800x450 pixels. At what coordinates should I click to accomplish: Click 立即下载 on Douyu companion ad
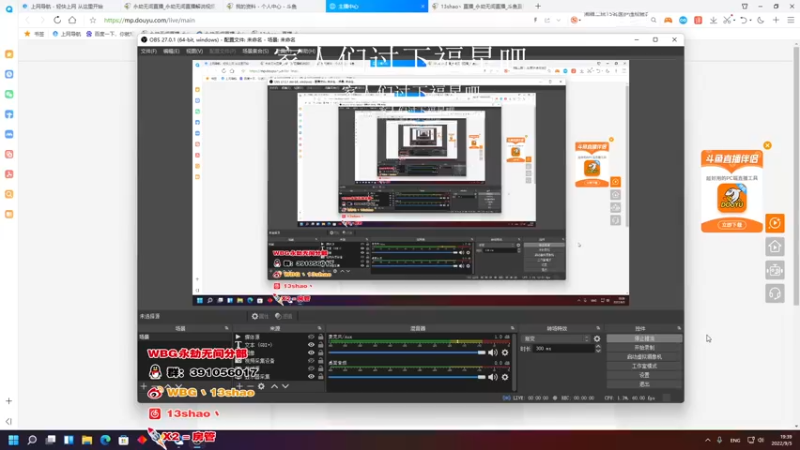coord(732,225)
